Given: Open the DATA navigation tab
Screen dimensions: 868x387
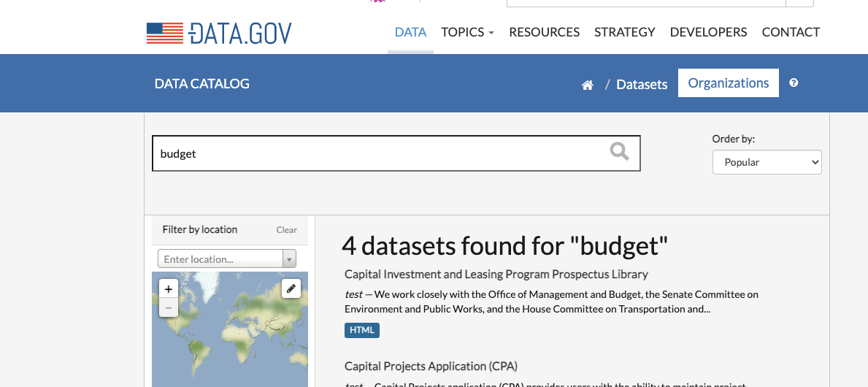Looking at the screenshot, I should (x=410, y=32).
